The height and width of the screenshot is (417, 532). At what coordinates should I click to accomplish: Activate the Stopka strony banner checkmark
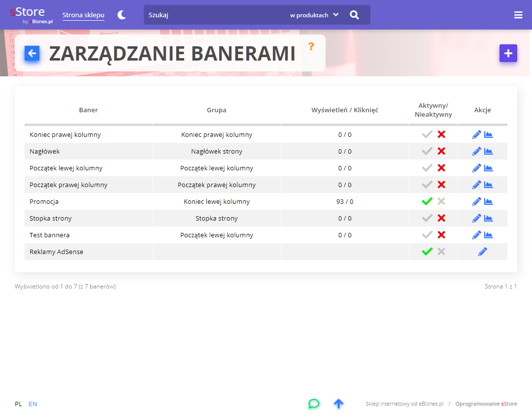(x=427, y=218)
